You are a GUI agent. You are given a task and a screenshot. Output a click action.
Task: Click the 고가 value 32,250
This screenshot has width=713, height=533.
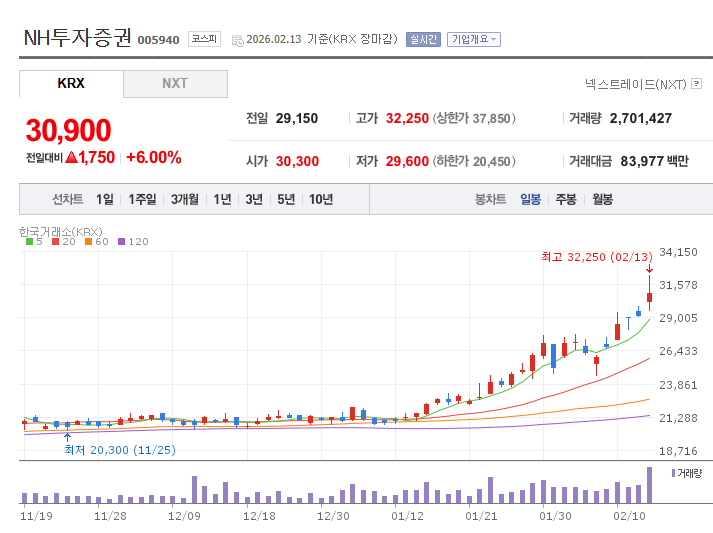coord(407,118)
